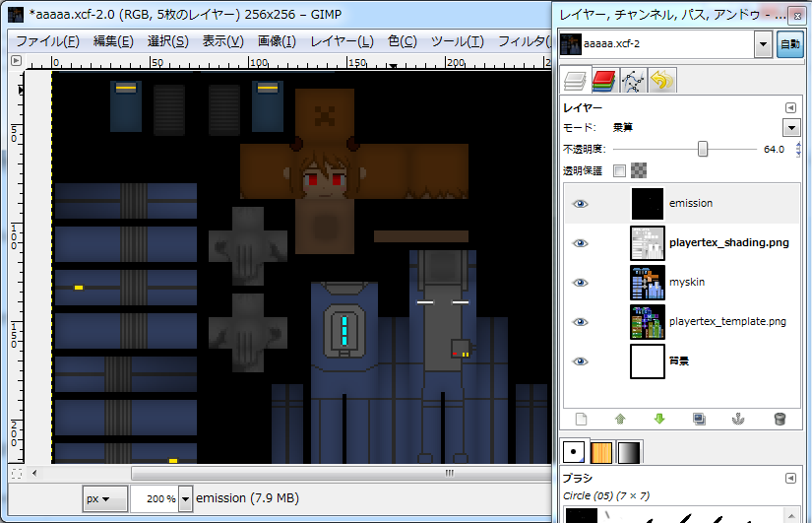812x523 pixels.
Task: Click the playertex_template.png layer name
Action: tap(727, 321)
